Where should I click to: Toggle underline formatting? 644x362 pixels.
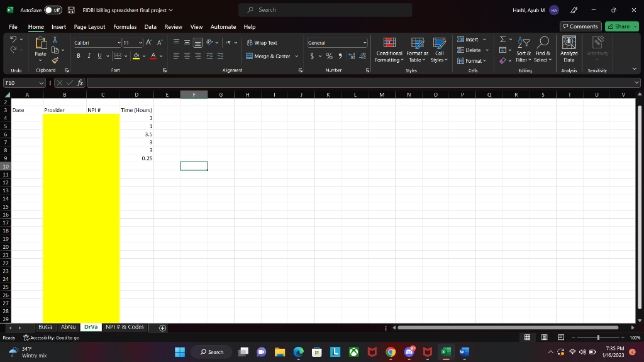click(99, 56)
